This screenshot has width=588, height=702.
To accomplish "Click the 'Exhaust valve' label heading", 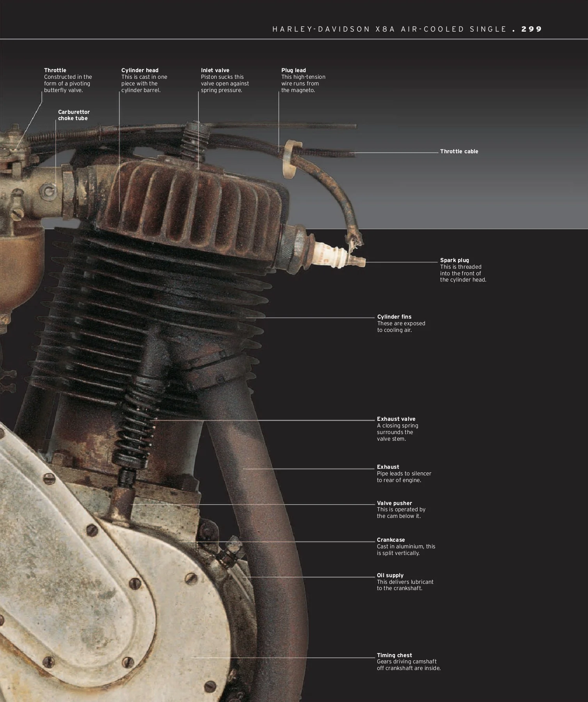I will (x=396, y=419).
